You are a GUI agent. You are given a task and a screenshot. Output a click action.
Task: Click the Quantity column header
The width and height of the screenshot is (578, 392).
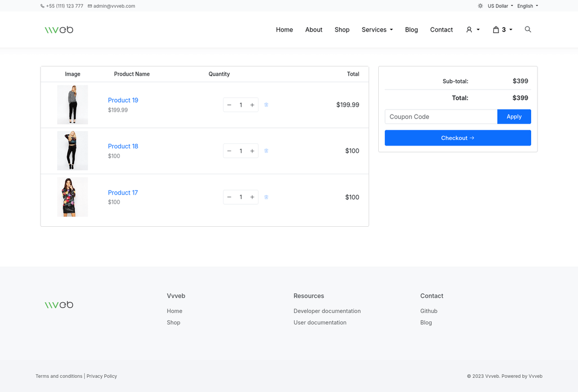[x=219, y=74]
